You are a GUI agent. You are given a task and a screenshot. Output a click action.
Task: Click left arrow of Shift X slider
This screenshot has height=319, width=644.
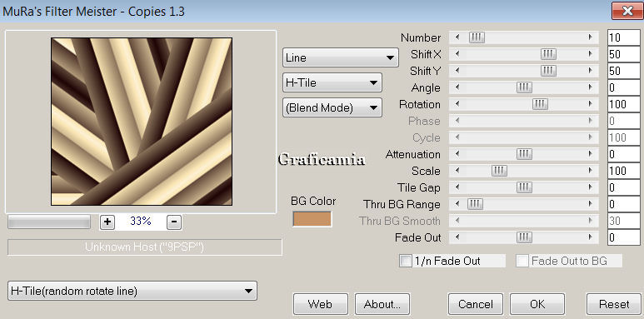point(457,54)
